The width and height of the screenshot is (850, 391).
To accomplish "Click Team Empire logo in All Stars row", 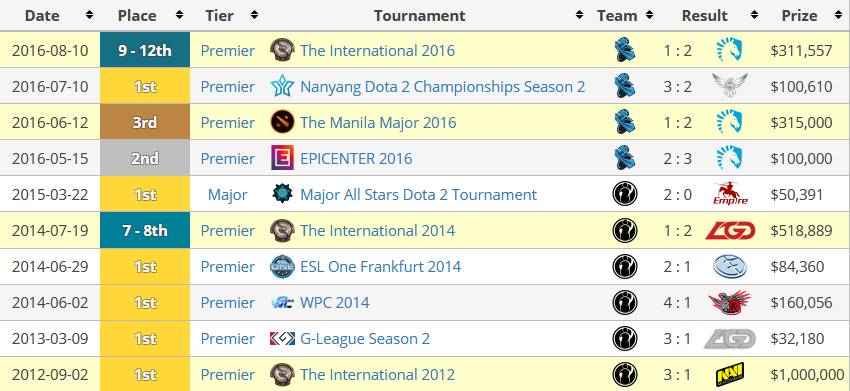I will pos(730,194).
